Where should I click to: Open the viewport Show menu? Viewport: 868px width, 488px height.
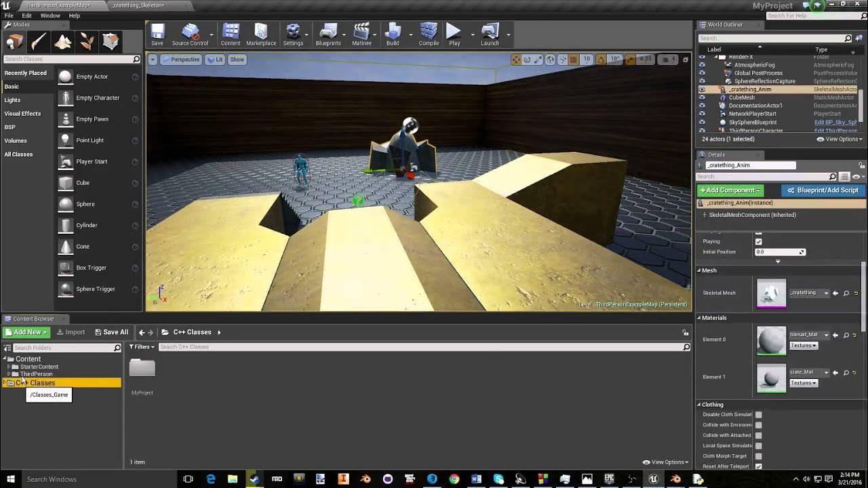point(237,60)
